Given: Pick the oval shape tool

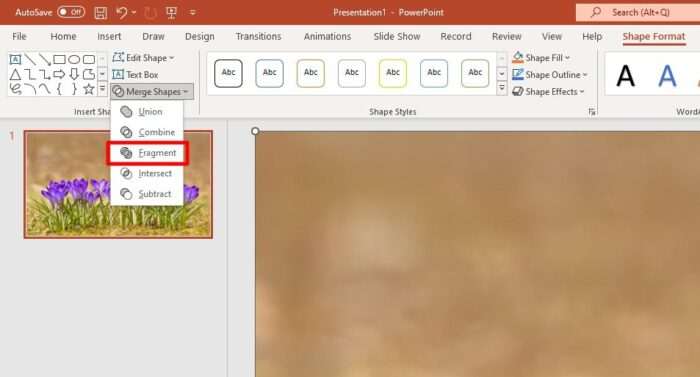Looking at the screenshot, I should click(x=74, y=59).
